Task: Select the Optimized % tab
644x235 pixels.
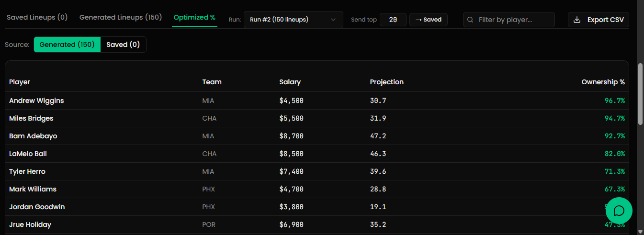Action: coord(194,17)
